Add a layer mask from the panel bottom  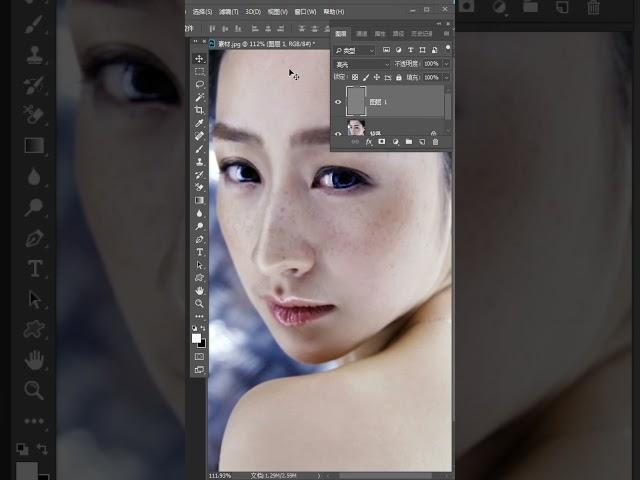click(382, 142)
